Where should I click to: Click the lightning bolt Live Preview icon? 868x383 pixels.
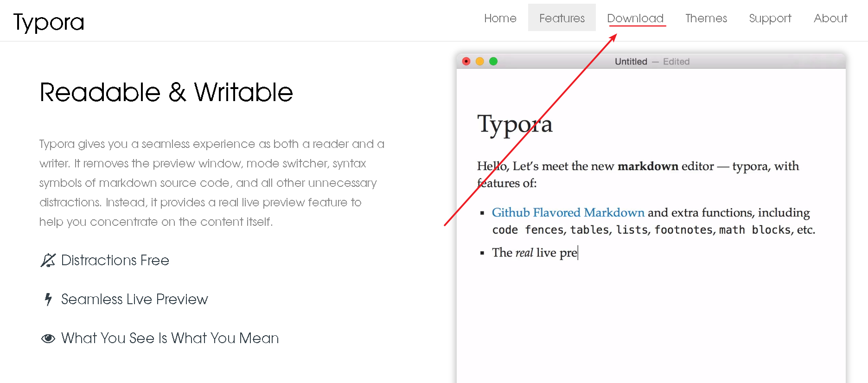click(48, 299)
